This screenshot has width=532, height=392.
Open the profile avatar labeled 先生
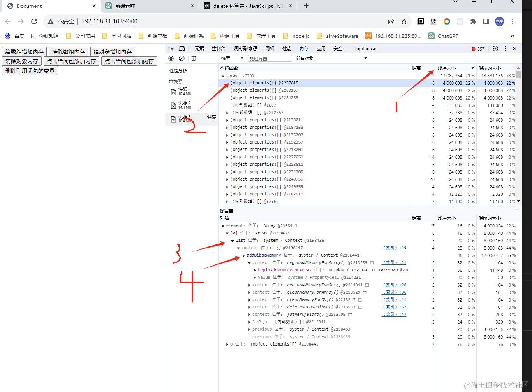[500, 21]
